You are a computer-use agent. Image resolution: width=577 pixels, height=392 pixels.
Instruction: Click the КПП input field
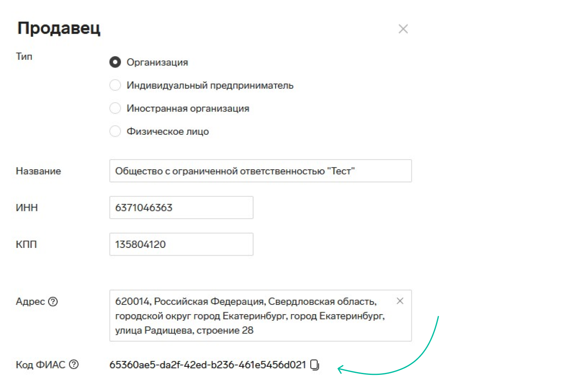(181, 244)
